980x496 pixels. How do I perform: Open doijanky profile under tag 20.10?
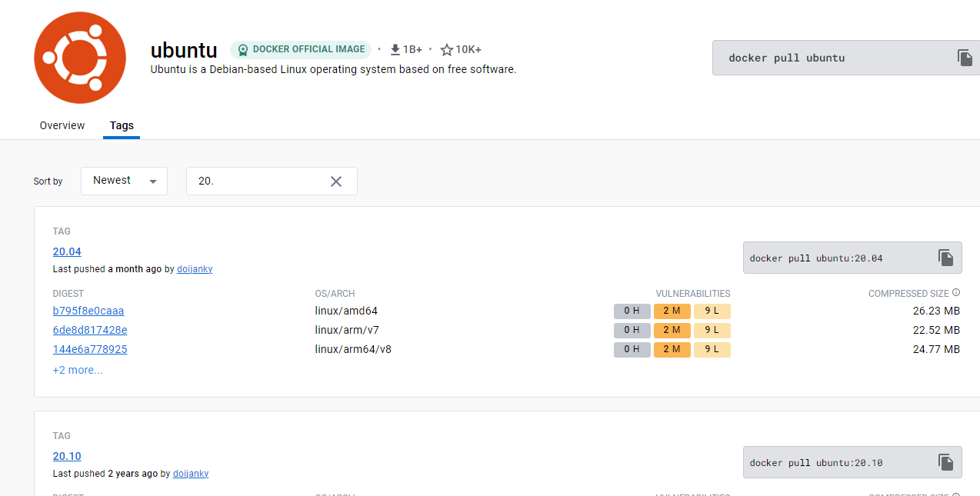[x=191, y=474]
